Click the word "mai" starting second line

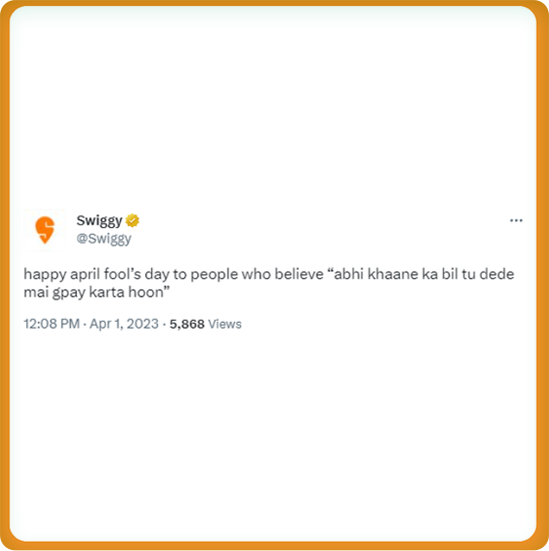pos(36,292)
